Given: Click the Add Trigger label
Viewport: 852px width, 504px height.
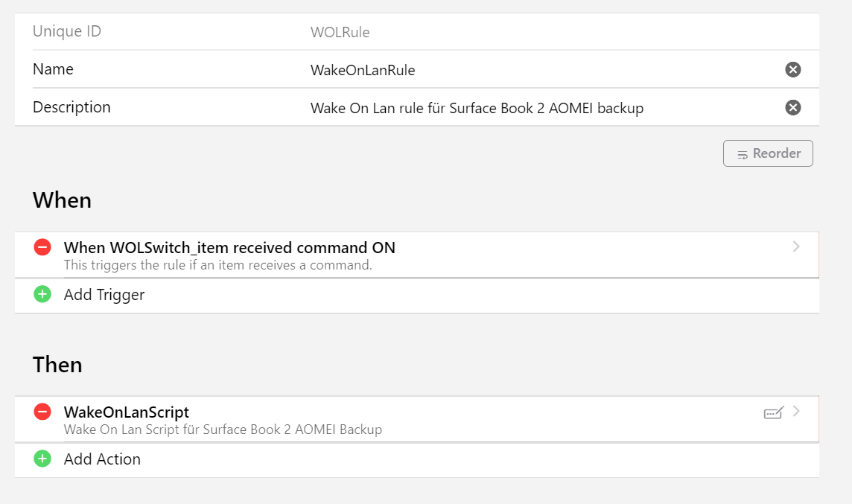Looking at the screenshot, I should (104, 295).
